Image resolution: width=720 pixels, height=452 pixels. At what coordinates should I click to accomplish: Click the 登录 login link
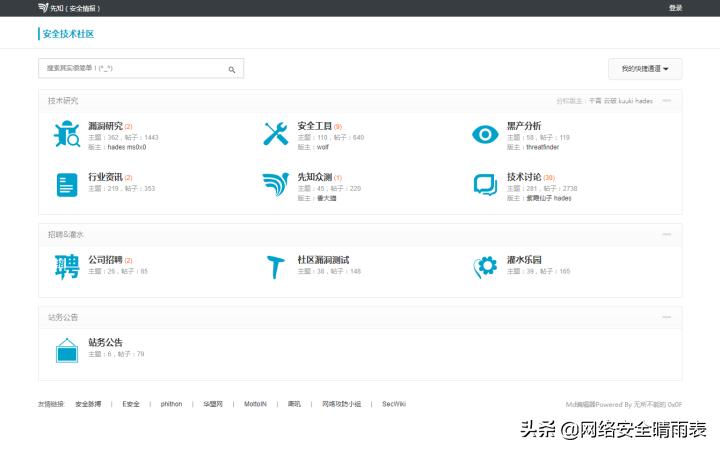point(675,8)
